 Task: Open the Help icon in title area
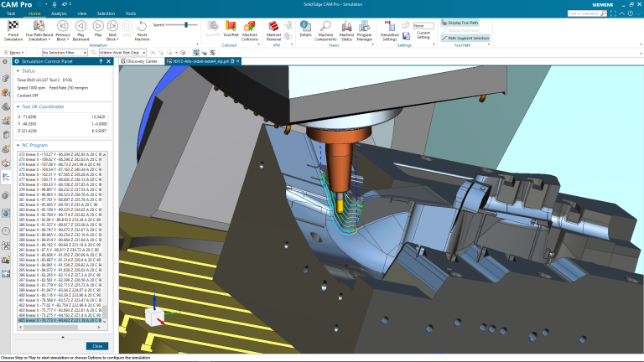631,13
